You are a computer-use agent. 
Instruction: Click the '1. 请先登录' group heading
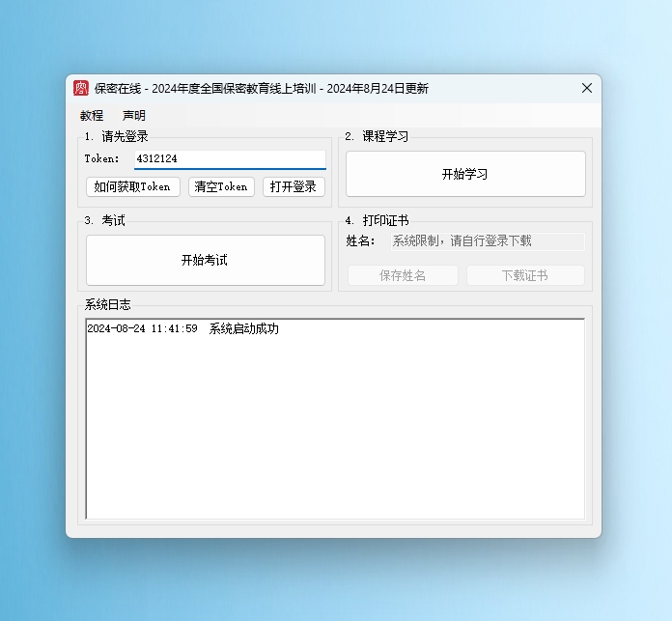(117, 137)
